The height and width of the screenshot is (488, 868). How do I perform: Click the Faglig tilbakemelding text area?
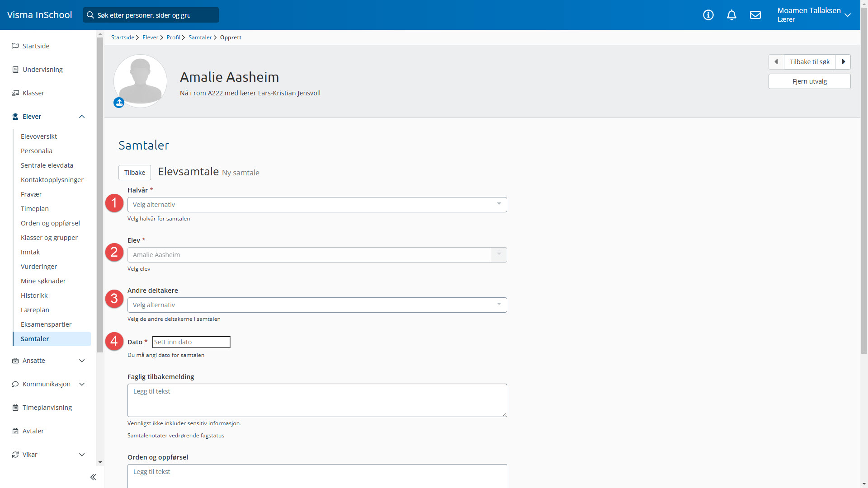(317, 400)
